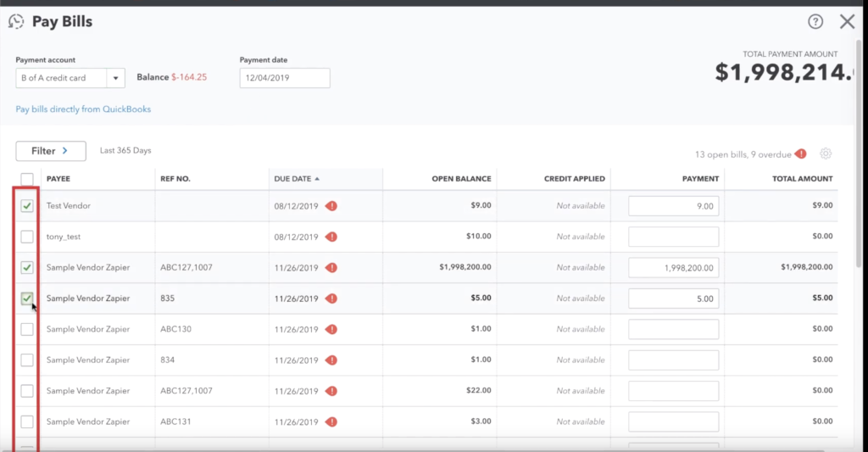868x452 pixels.
Task: Click the tony_test payee name
Action: (63, 237)
